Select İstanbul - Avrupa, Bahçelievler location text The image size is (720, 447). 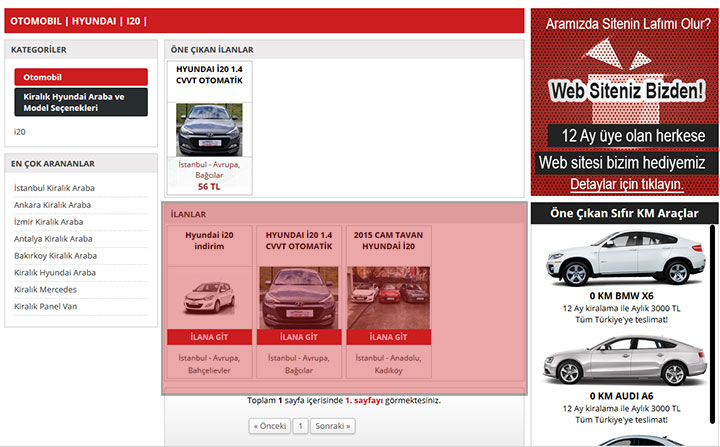[209, 364]
